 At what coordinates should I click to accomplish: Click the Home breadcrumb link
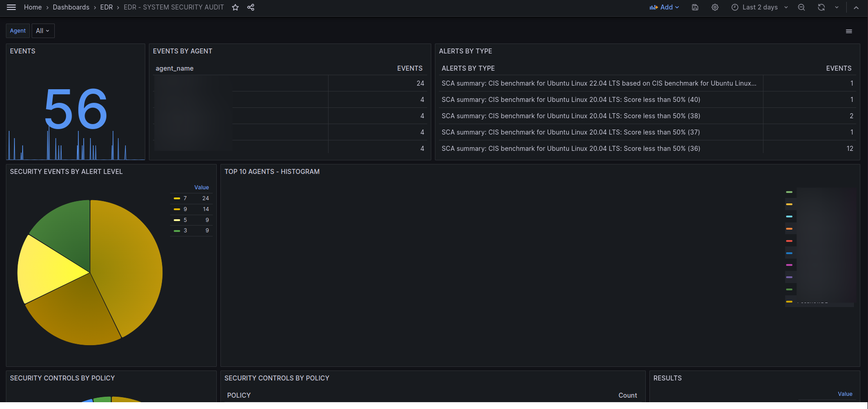[33, 7]
